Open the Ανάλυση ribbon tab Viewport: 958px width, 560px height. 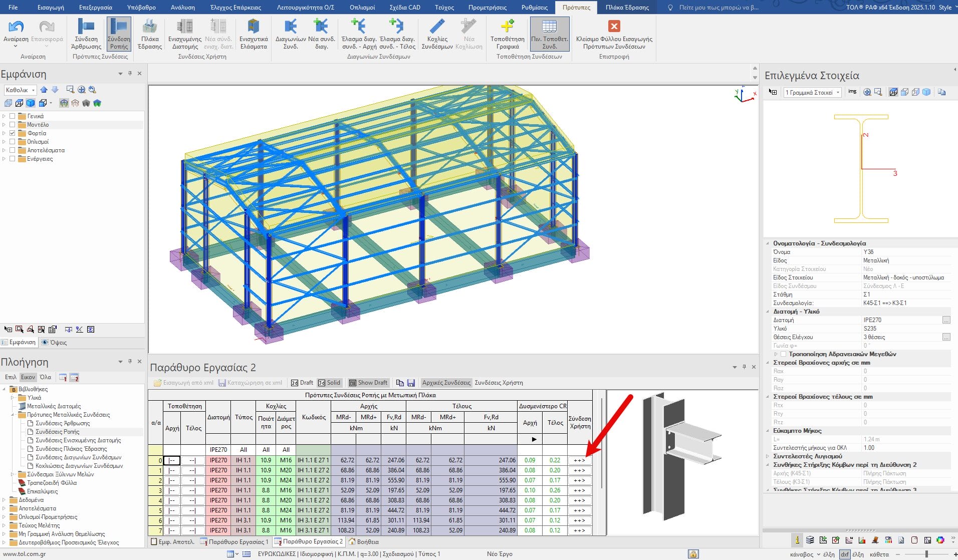coord(183,8)
